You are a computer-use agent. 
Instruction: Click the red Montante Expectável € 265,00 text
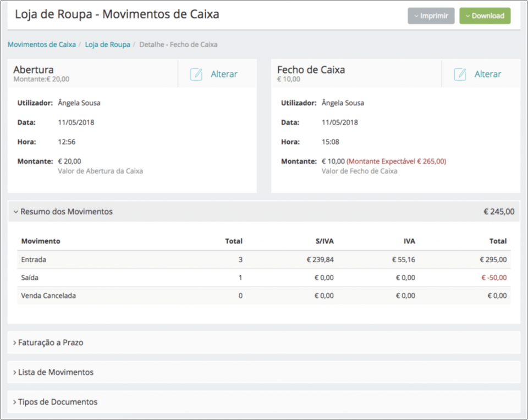tap(397, 162)
